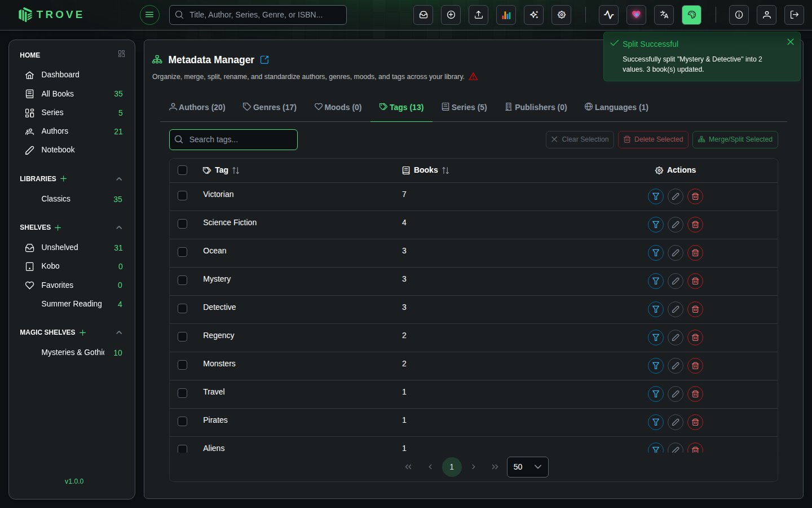This screenshot has height=508, width=812.
Task: Click the activity pulse icon in top bar
Action: 609,15
